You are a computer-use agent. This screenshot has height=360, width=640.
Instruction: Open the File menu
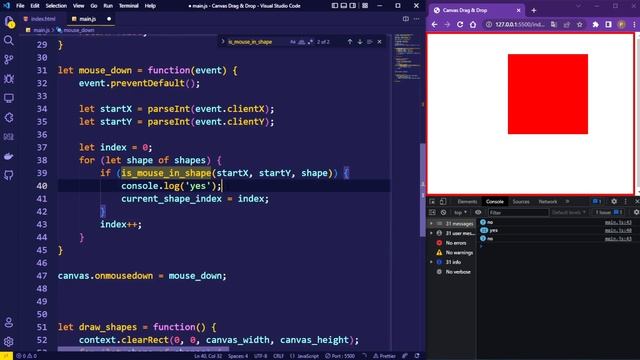coord(20,6)
